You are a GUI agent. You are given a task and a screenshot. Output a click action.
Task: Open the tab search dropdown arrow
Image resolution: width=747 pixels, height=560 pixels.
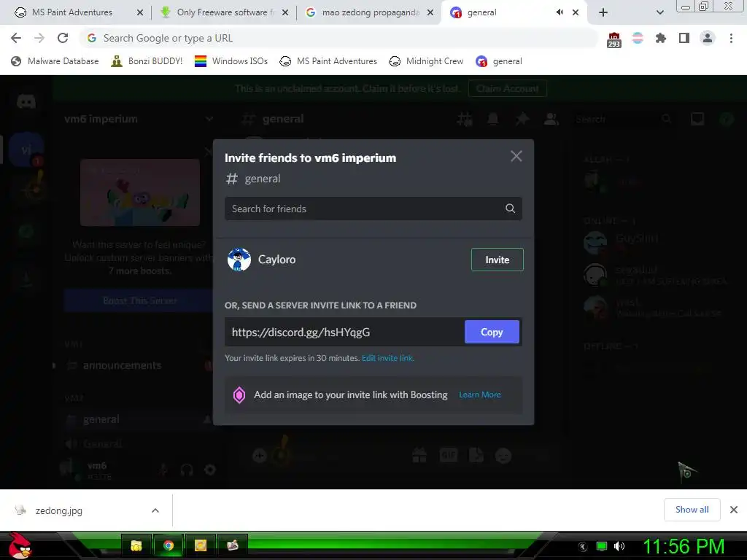point(659,12)
